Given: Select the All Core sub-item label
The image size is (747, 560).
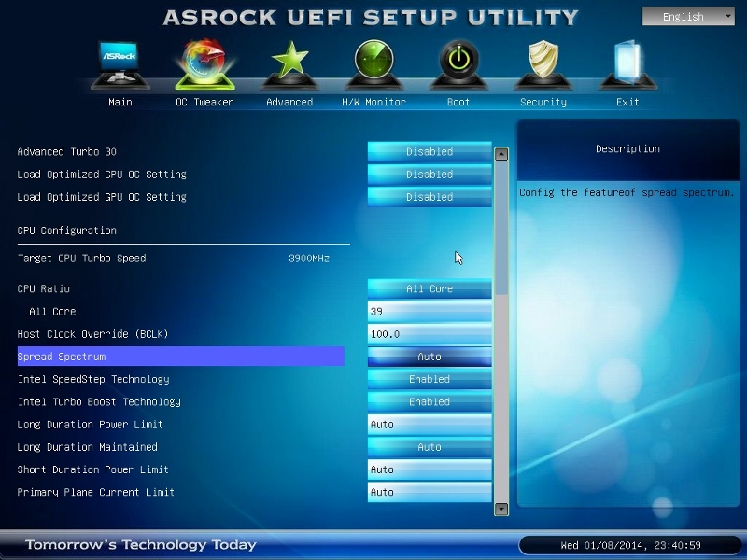Looking at the screenshot, I should point(52,312).
